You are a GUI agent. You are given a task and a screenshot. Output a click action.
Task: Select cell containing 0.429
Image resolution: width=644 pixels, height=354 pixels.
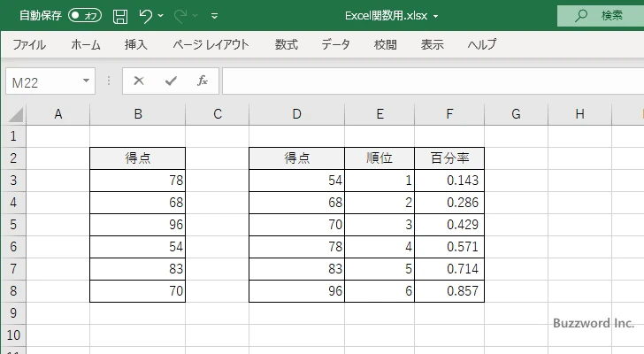[449, 225]
